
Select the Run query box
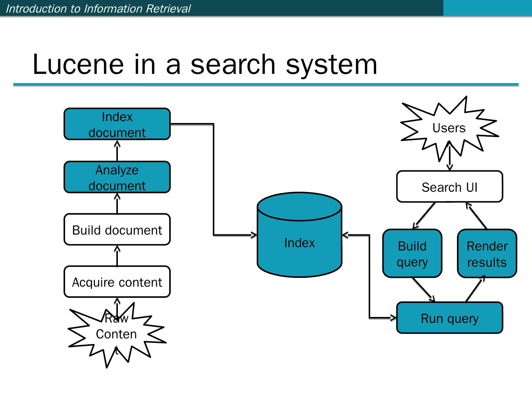pos(450,318)
